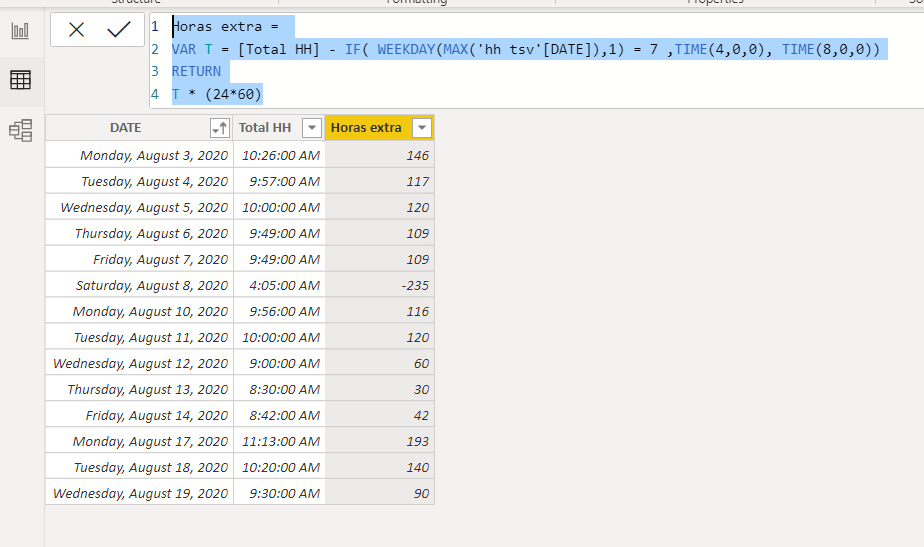This screenshot has width=924, height=547.
Task: Click Total HH value 9:56:00 AM
Action: click(279, 311)
